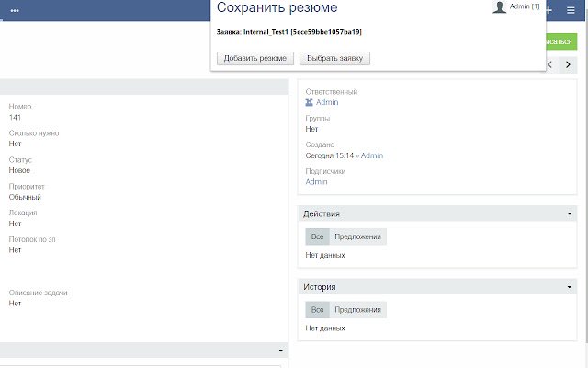Go to the previous record arrow
588x368 pixels.
point(550,64)
